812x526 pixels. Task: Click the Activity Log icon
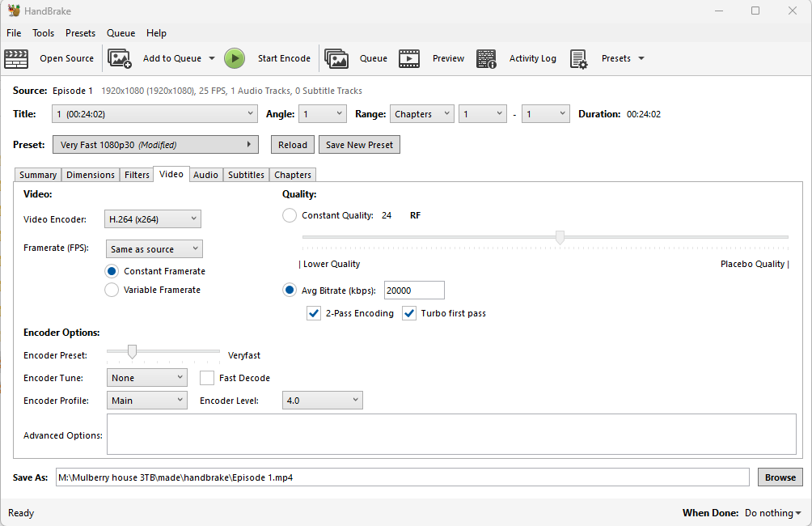click(x=486, y=58)
